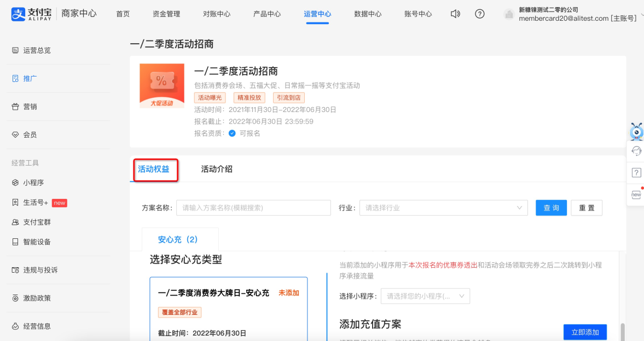Expand the 行业 dropdown
The image size is (644, 341).
pyautogui.click(x=444, y=208)
